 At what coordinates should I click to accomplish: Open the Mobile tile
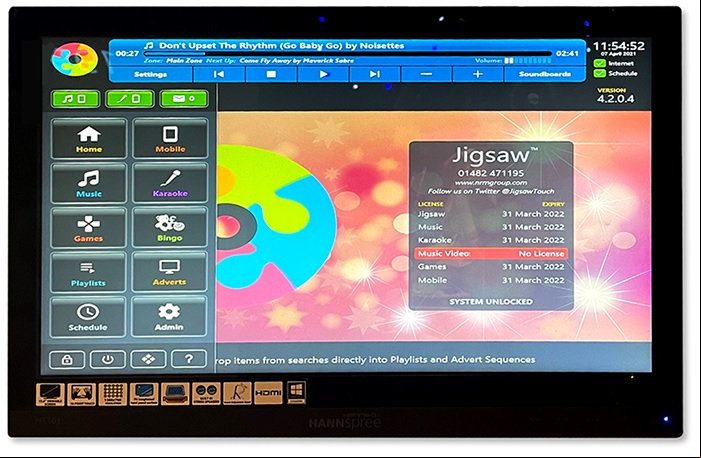click(x=170, y=138)
